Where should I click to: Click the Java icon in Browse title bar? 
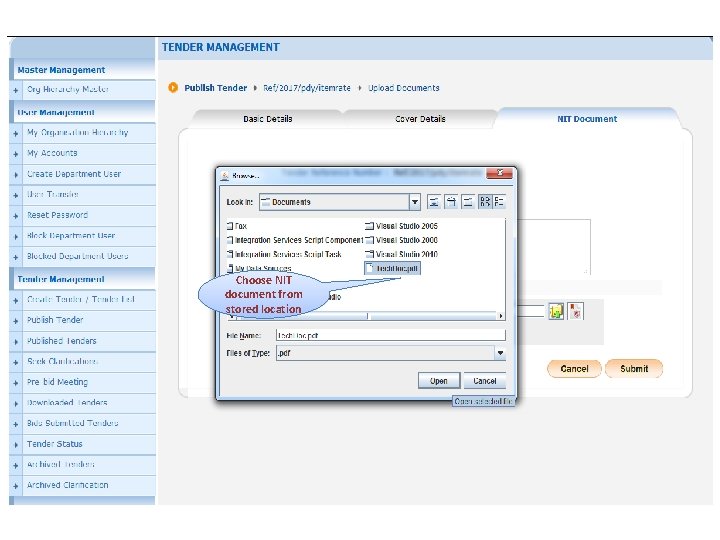[225, 175]
